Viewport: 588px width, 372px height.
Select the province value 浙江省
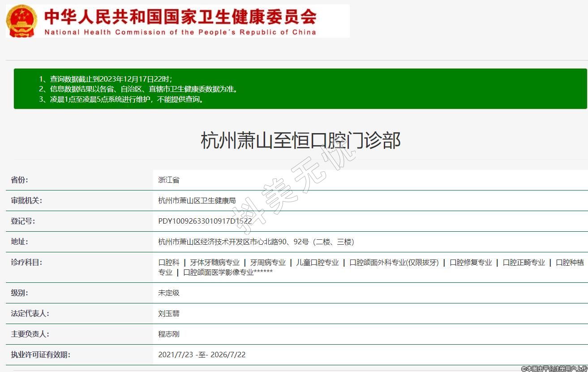[169, 180]
